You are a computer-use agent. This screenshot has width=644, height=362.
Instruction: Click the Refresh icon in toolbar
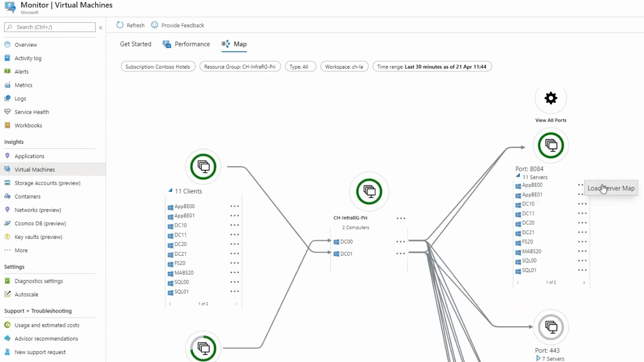coord(120,25)
